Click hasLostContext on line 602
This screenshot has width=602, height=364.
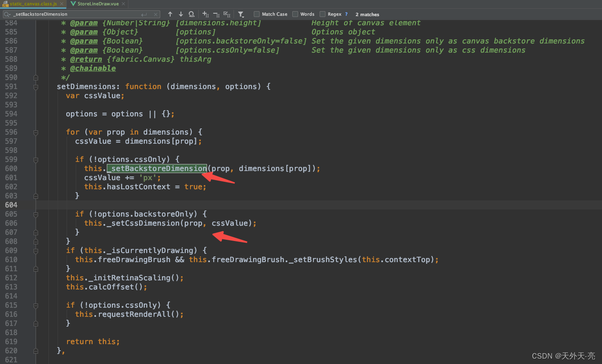(139, 187)
